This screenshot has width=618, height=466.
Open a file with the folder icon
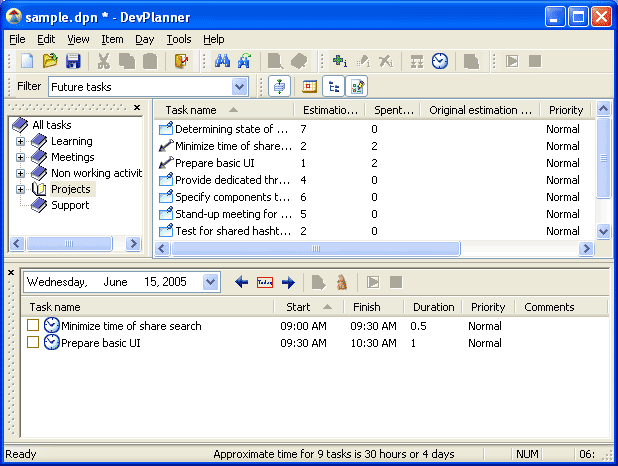(50, 61)
